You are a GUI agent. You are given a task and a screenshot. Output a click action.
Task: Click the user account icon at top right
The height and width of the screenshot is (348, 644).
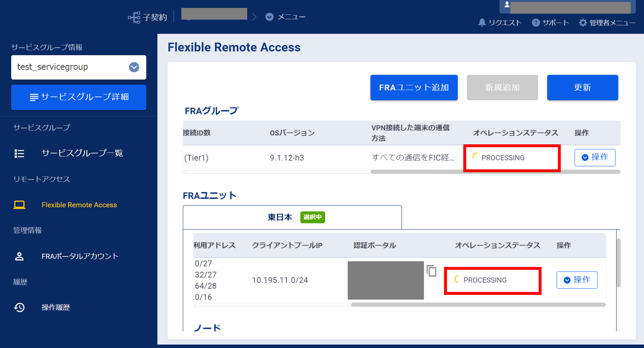(507, 5)
